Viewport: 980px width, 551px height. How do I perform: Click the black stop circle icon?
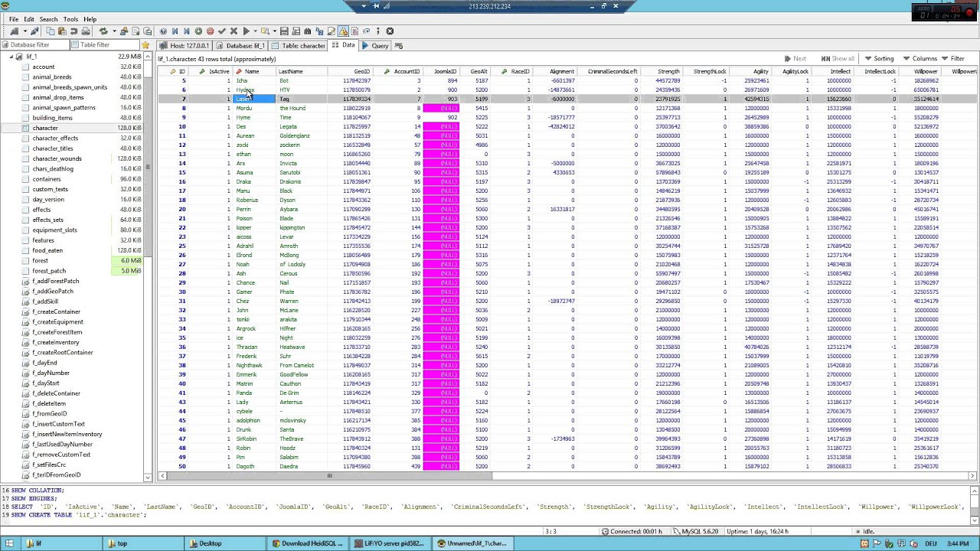390,31
